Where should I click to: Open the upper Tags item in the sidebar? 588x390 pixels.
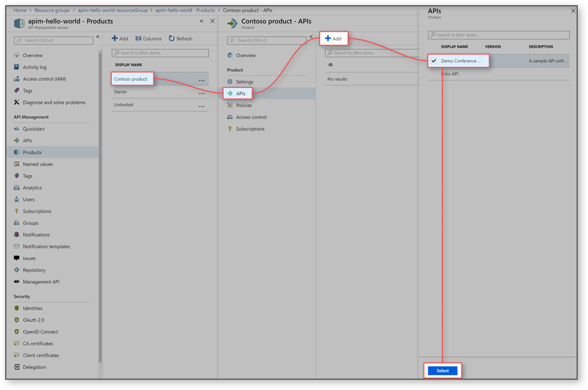pos(27,91)
